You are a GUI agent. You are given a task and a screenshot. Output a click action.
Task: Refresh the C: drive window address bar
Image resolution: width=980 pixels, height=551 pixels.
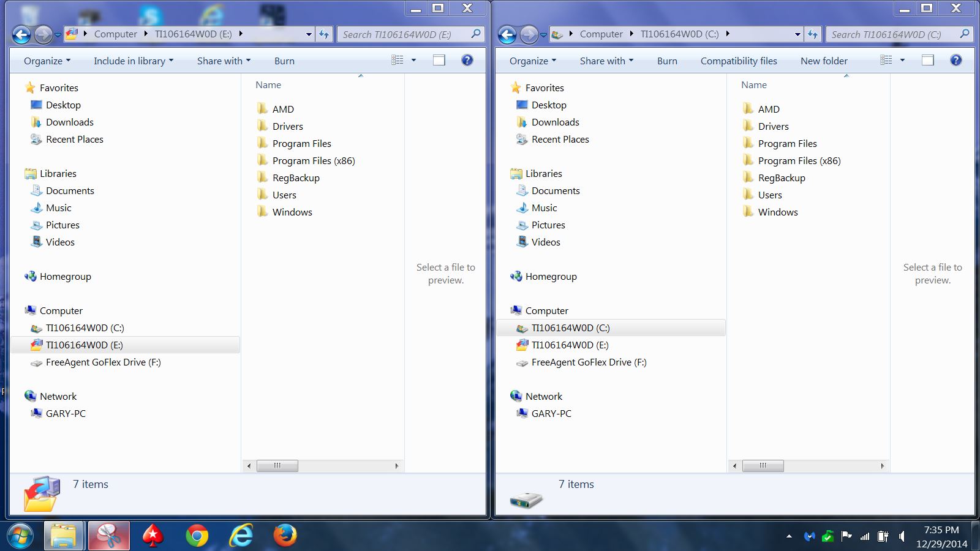[812, 34]
